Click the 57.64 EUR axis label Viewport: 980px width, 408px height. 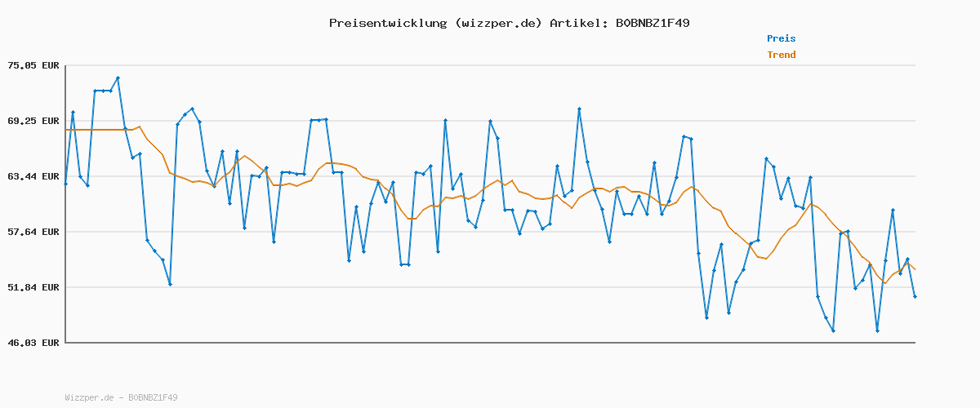(x=33, y=232)
